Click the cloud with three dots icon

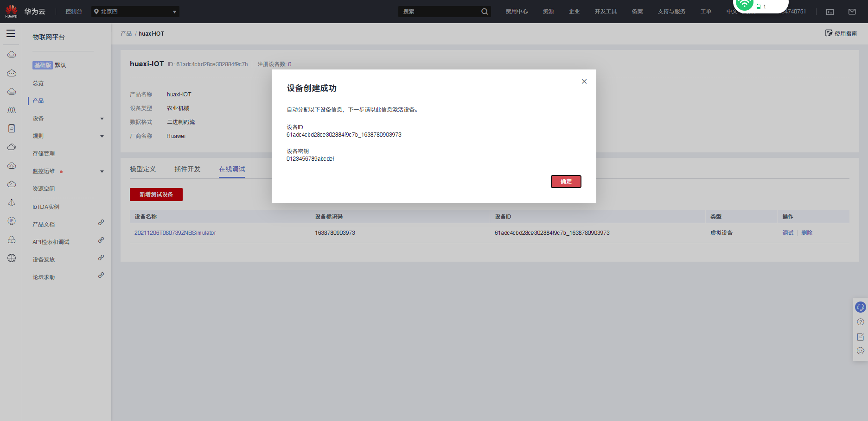tap(12, 73)
